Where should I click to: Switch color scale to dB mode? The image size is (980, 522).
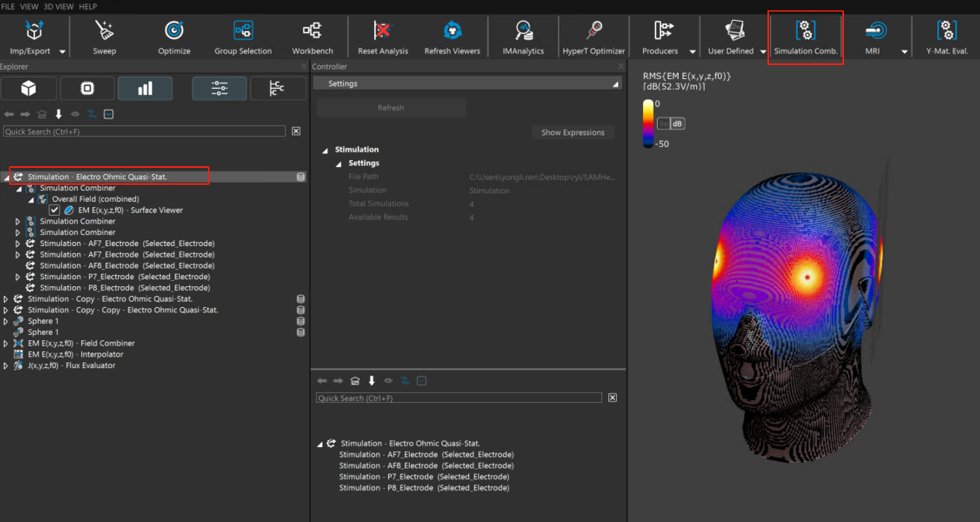[677, 124]
